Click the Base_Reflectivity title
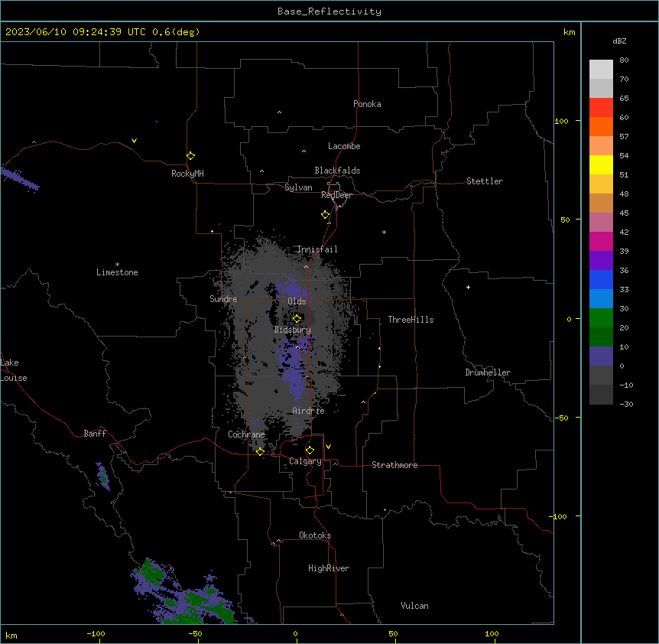This screenshot has width=659, height=644. coord(329,11)
